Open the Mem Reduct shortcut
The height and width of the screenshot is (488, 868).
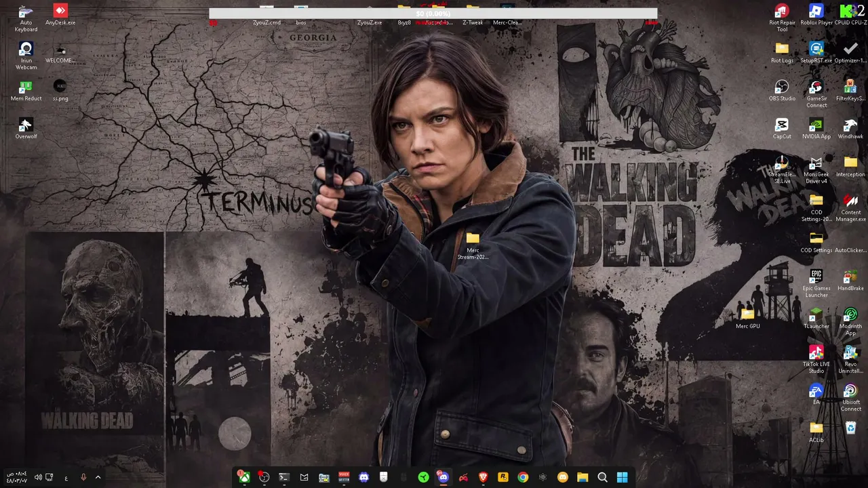26,91
